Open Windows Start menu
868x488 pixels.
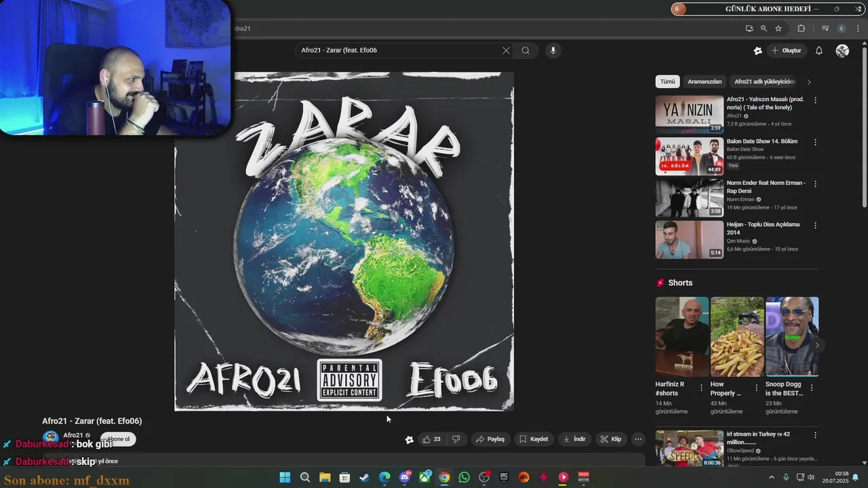coord(285,477)
